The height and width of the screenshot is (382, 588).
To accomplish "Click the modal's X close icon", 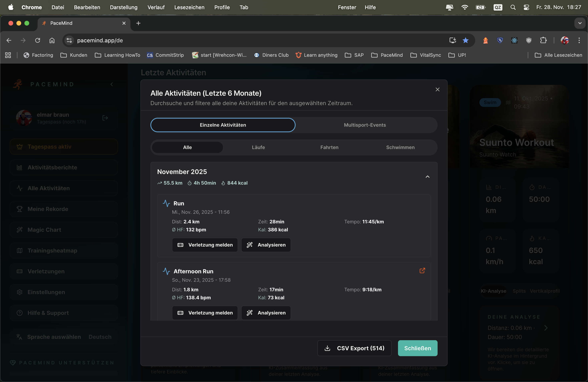I will point(437,89).
